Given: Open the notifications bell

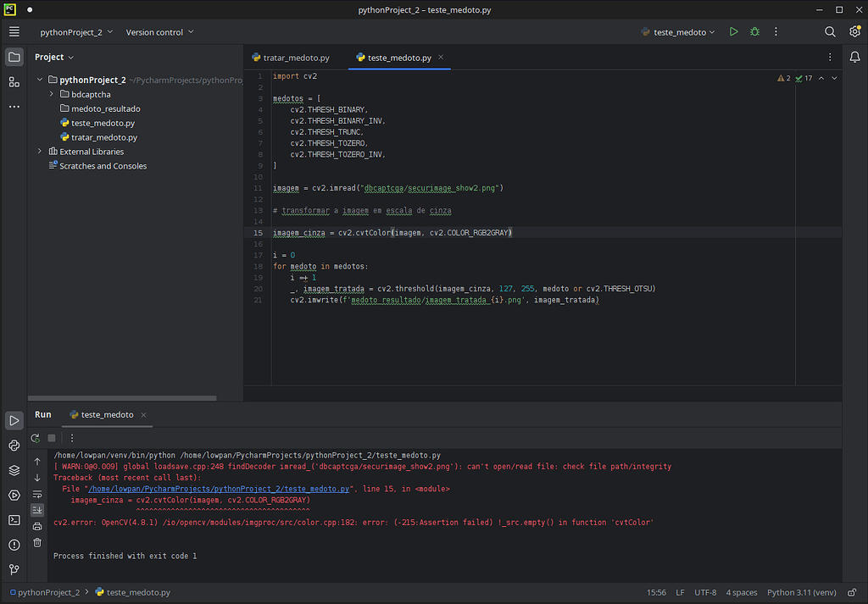Looking at the screenshot, I should coord(854,57).
